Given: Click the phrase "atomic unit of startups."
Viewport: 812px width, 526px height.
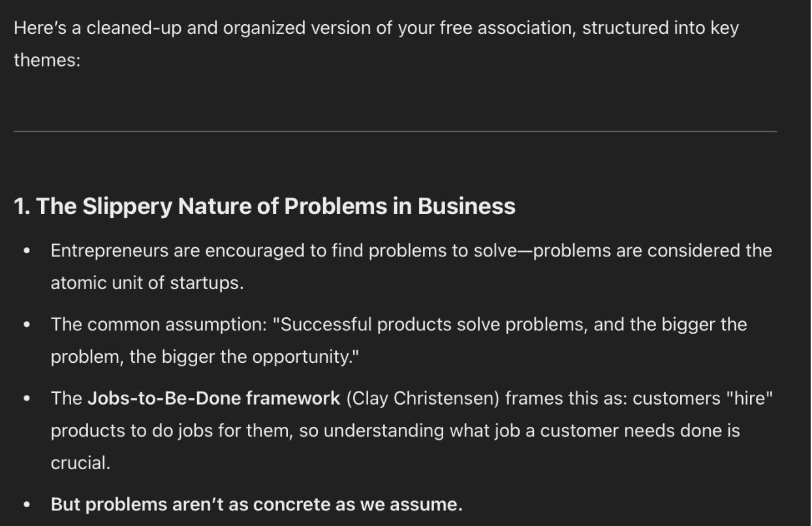Looking at the screenshot, I should 147,284.
